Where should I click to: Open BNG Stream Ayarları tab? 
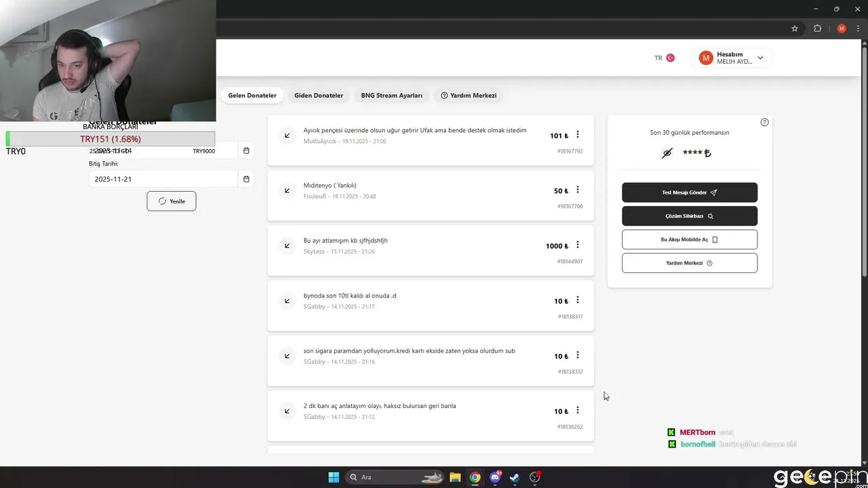(x=392, y=96)
